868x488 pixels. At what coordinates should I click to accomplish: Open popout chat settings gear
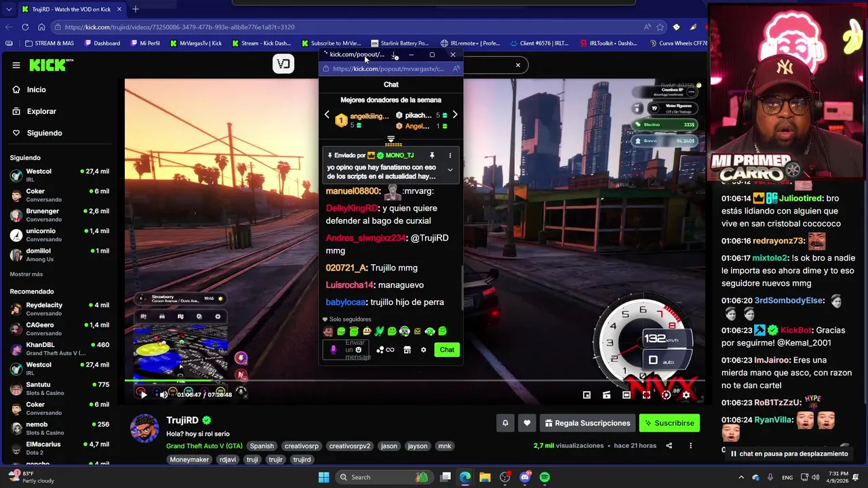tap(424, 350)
